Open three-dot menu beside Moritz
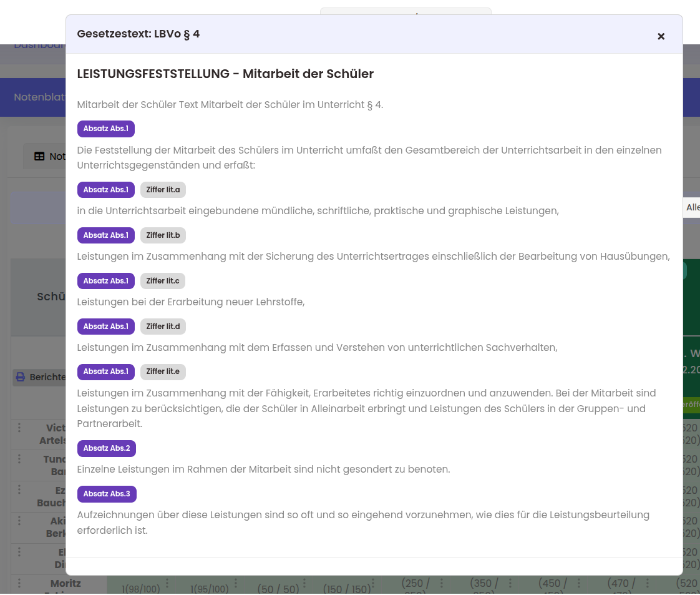 19,584
